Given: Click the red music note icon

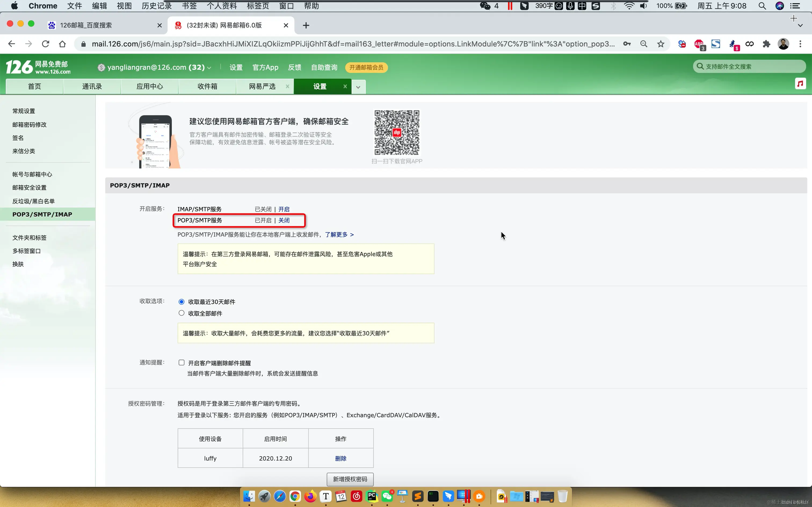Looking at the screenshot, I should click(x=800, y=83).
